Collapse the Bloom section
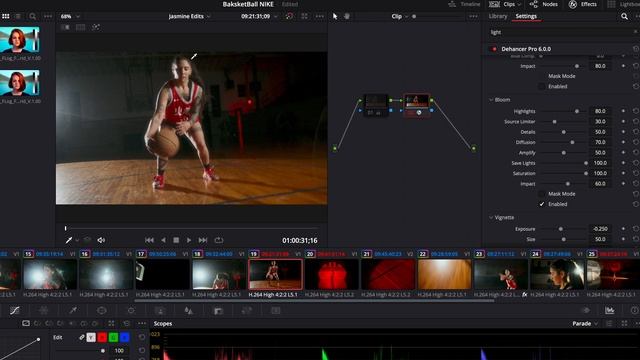Image resolution: width=640 pixels, height=360 pixels. click(491, 100)
